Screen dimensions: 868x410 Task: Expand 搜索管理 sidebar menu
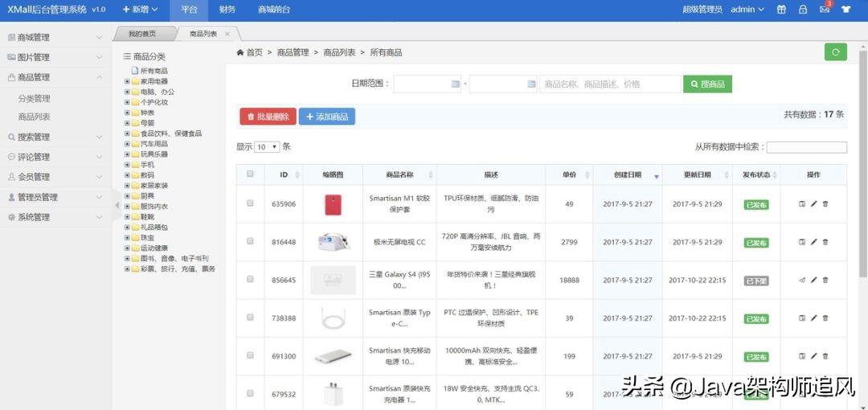tap(55, 137)
